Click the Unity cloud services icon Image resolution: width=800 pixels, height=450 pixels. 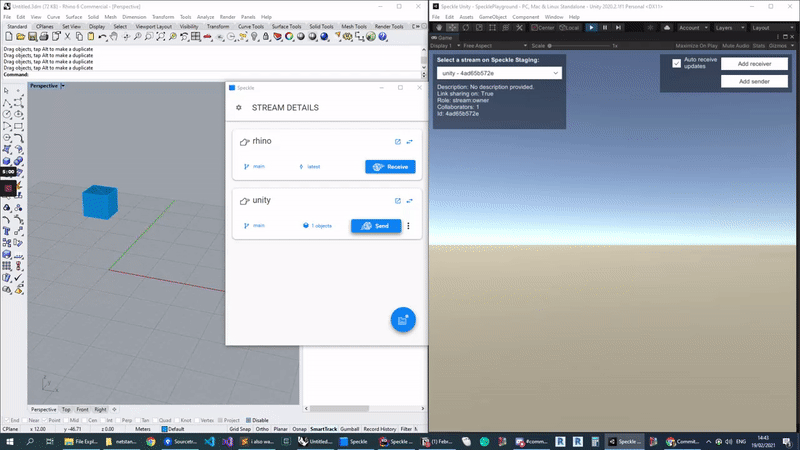pos(668,27)
